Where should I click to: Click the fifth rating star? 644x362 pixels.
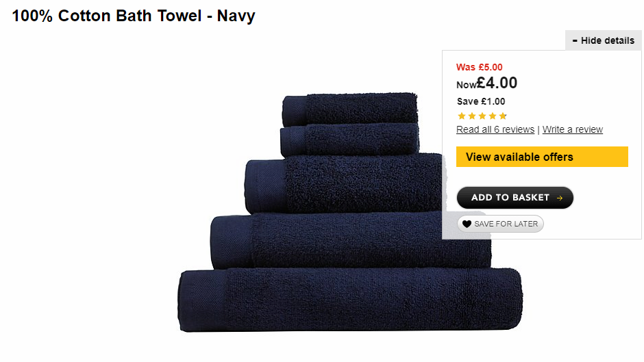[x=503, y=116]
